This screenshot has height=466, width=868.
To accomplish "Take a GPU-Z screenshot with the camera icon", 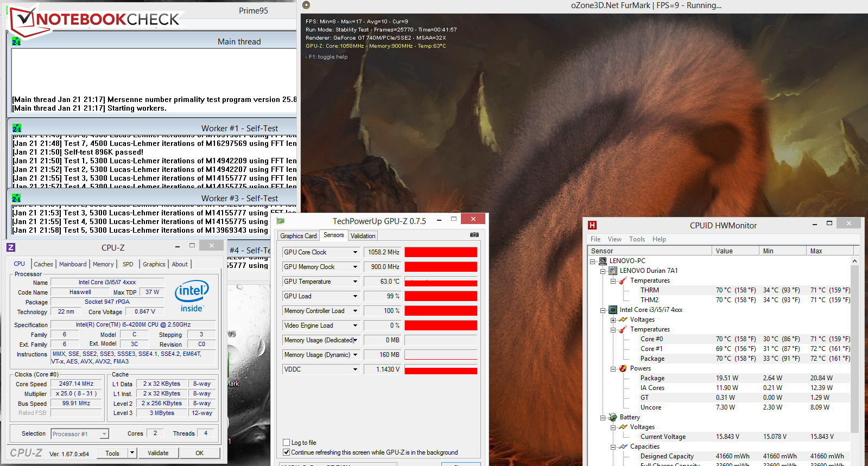I will pyautogui.click(x=474, y=235).
